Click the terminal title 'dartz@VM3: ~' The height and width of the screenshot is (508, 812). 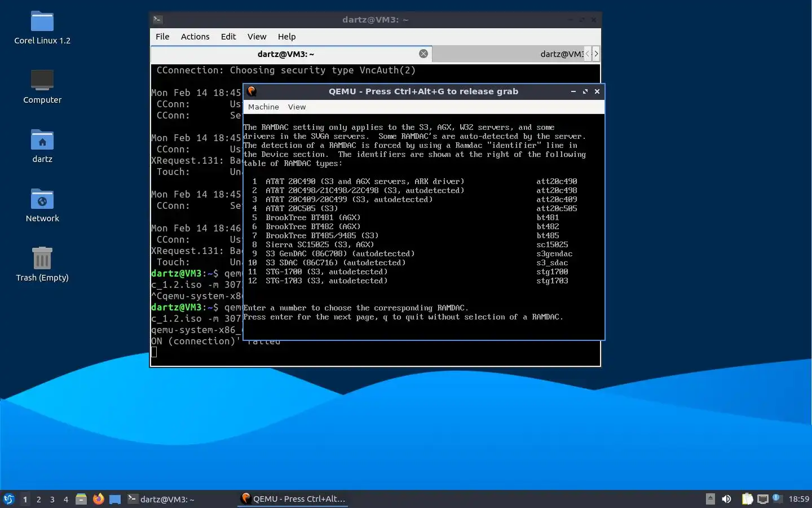pyautogui.click(x=375, y=19)
